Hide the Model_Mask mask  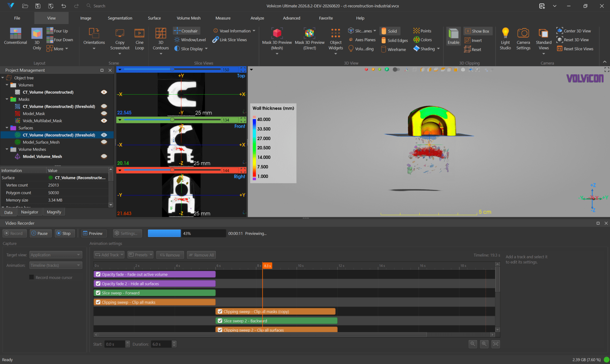click(x=104, y=113)
